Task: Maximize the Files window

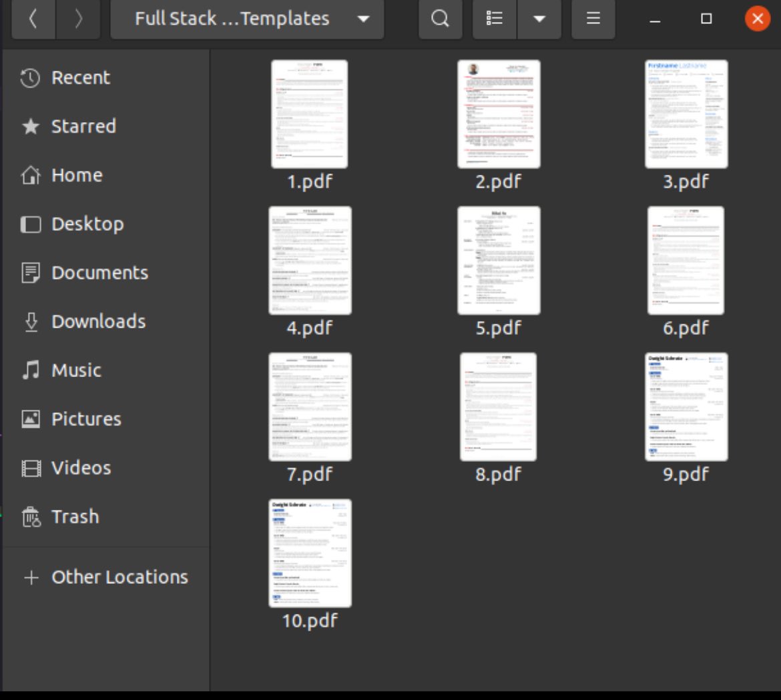Action: (x=706, y=19)
